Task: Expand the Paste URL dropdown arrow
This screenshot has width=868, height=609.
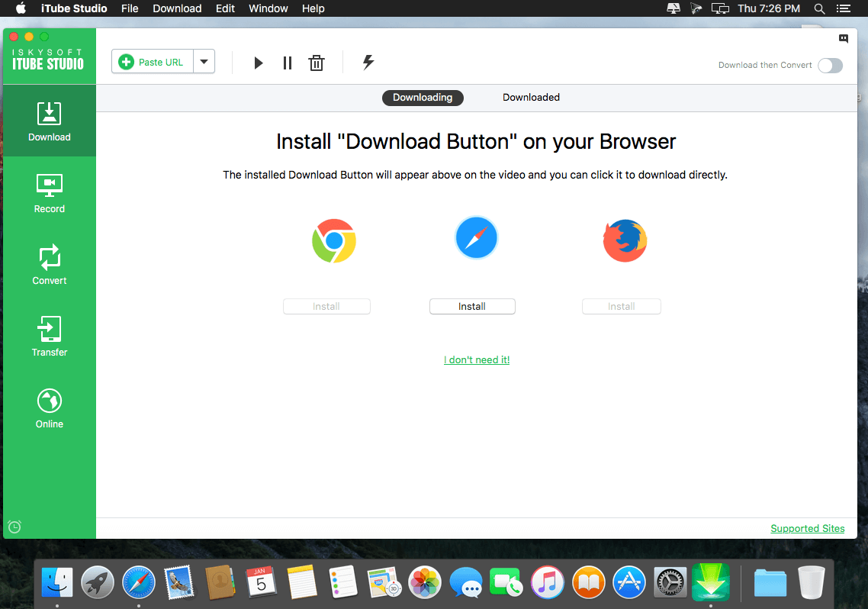Action: [204, 62]
